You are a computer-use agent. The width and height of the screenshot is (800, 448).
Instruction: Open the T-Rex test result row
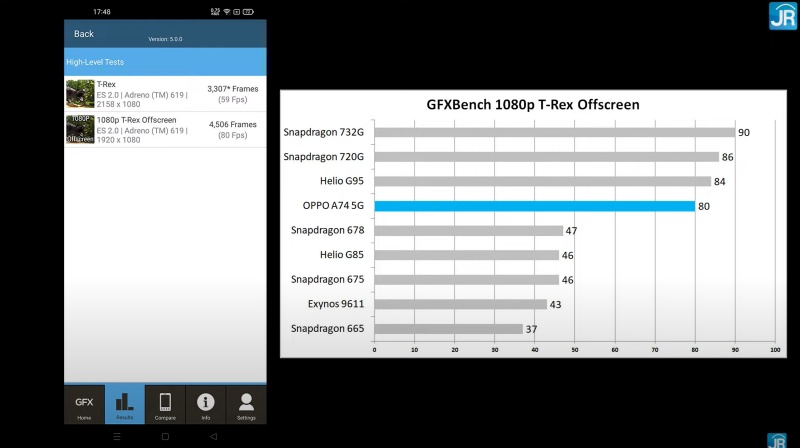pos(166,93)
